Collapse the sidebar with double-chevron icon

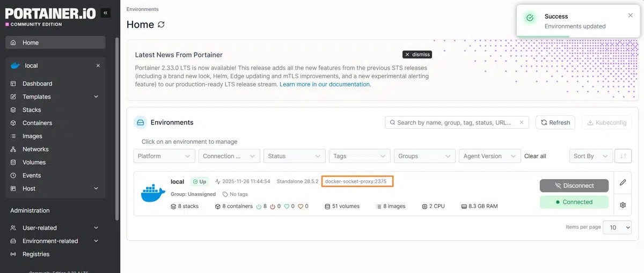click(x=106, y=12)
